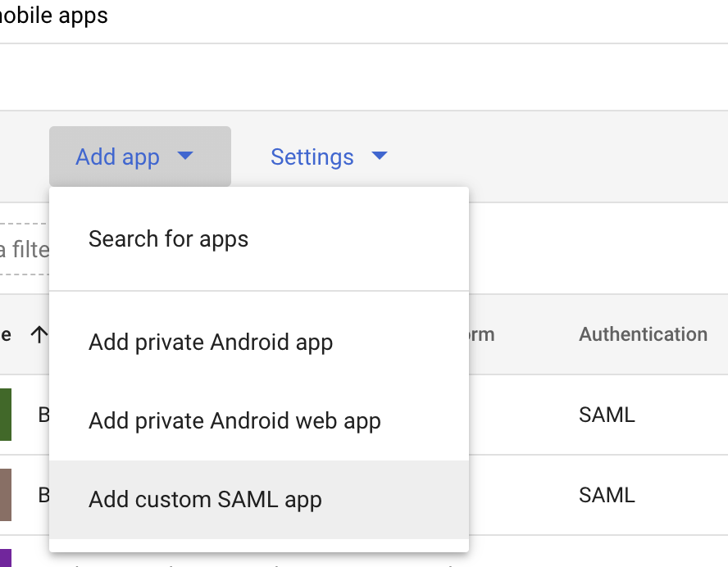Select the brown app icon thumbnail
Image resolution: width=728 pixels, height=567 pixels.
(6, 495)
